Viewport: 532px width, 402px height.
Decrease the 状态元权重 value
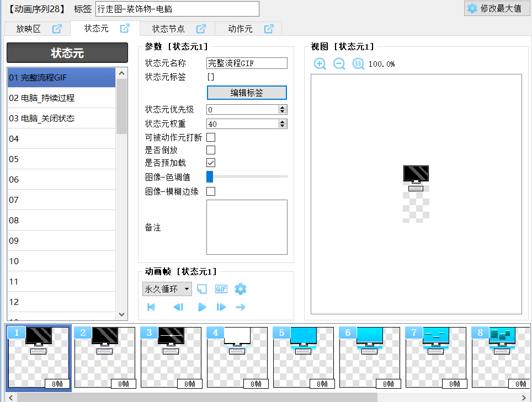click(x=283, y=126)
